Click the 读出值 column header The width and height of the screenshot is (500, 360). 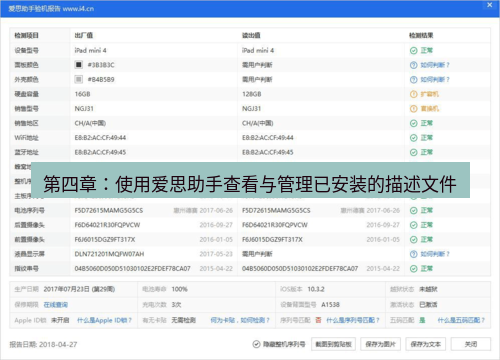click(251, 35)
